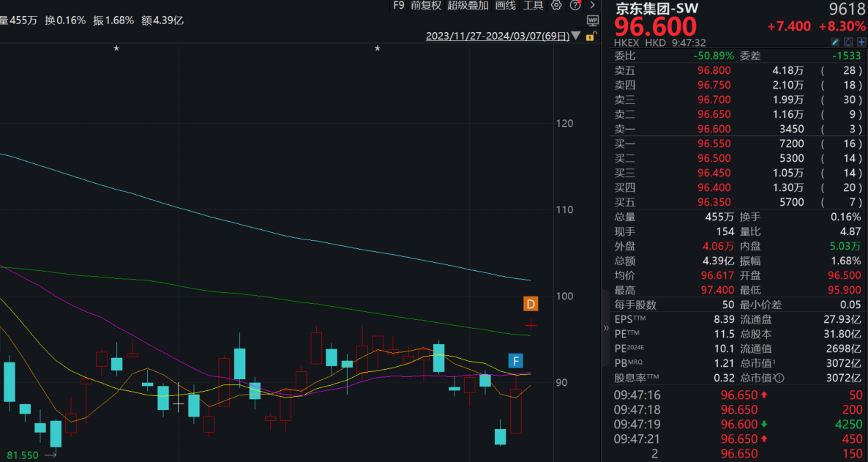Click the 量比 value 4.87

851,231
